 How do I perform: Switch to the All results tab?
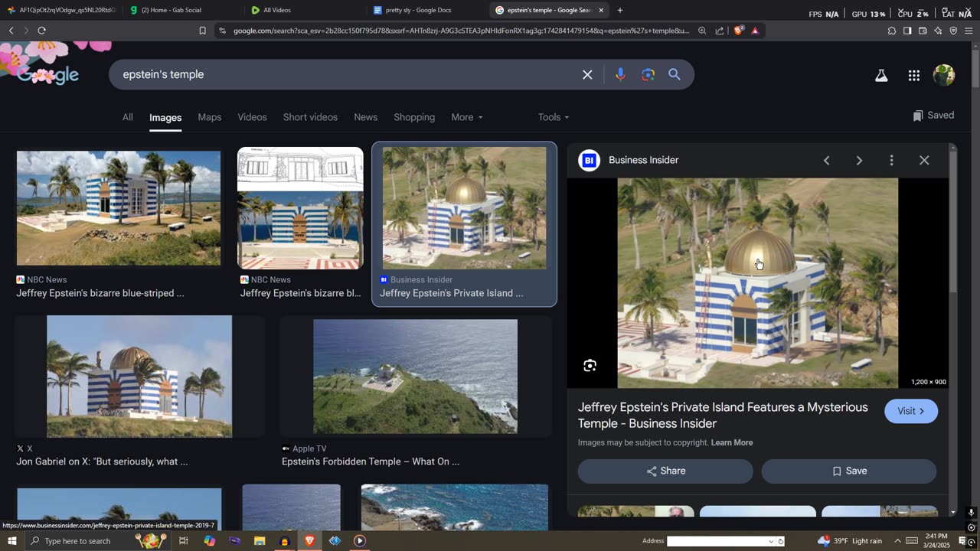(128, 117)
